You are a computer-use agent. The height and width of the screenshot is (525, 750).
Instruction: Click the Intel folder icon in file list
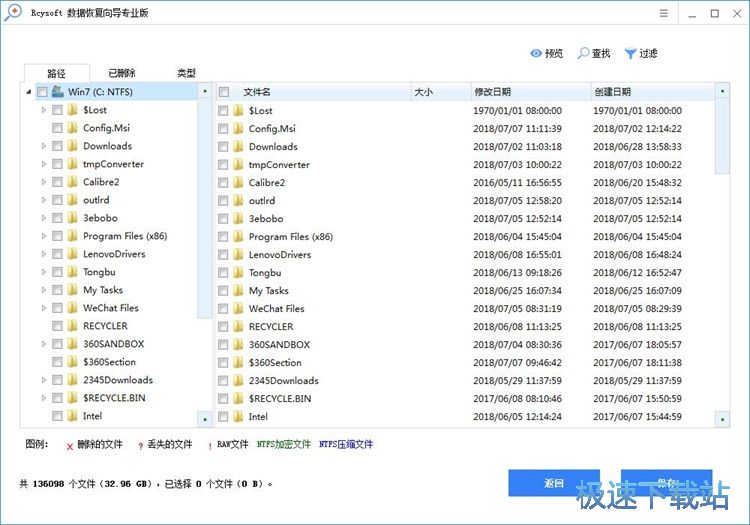coord(238,416)
